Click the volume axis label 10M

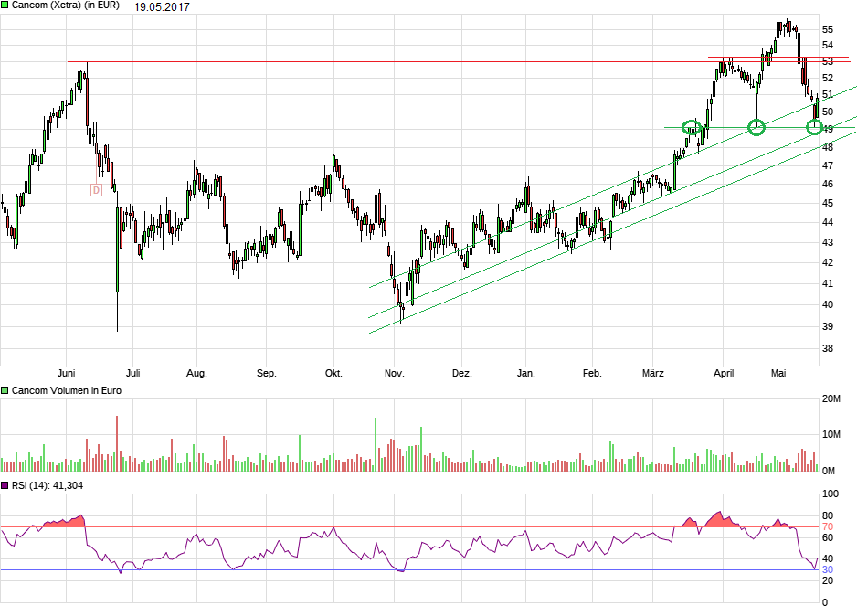pos(831,434)
